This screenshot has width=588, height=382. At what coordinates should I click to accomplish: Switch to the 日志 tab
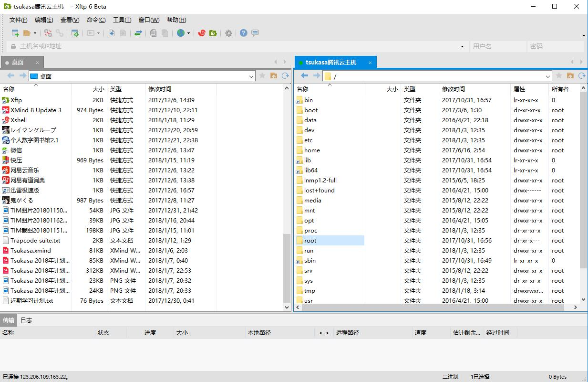click(x=26, y=320)
